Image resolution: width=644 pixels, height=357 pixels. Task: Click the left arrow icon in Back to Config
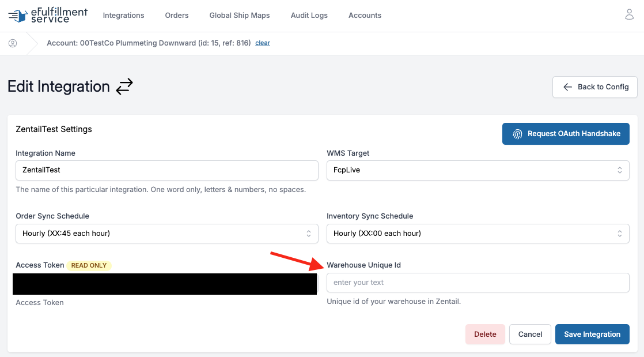[x=567, y=87]
